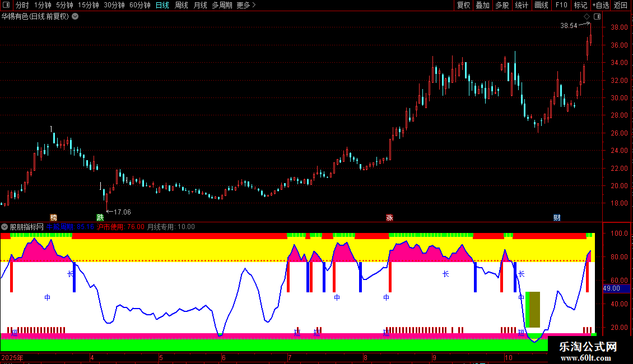This screenshot has width=633, height=364.
Task: Click the blue 财 marker on the chart
Action: click(x=557, y=217)
